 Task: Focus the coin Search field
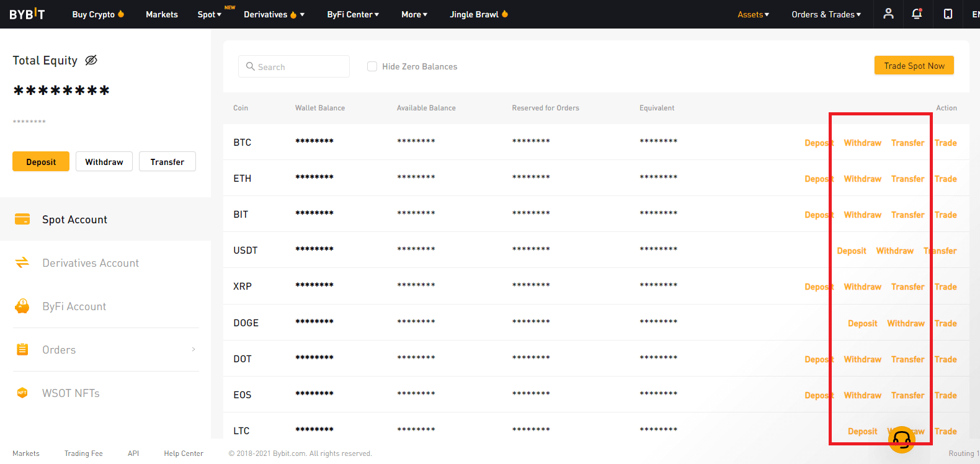[x=294, y=66]
